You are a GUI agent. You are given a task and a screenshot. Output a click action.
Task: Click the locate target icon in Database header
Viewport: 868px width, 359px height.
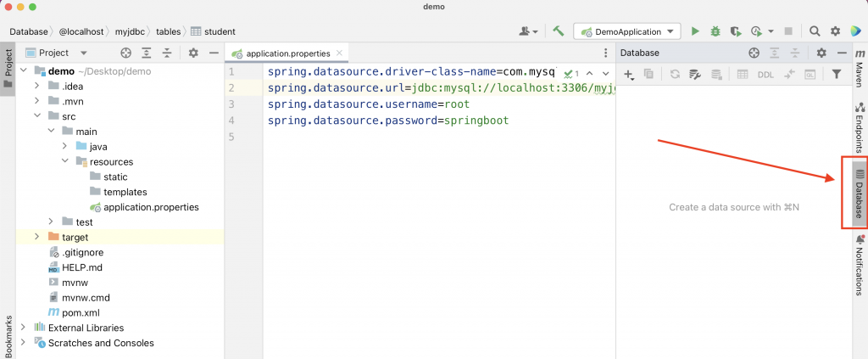coord(754,53)
